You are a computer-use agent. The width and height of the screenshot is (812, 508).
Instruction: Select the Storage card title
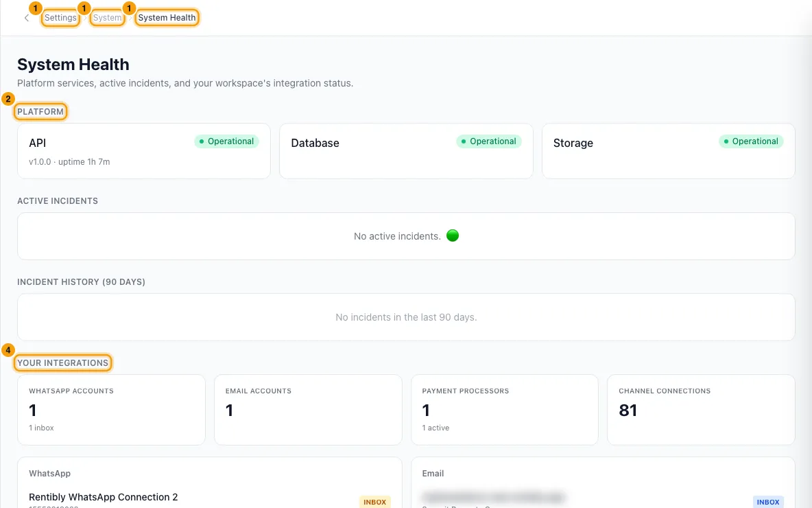(573, 143)
